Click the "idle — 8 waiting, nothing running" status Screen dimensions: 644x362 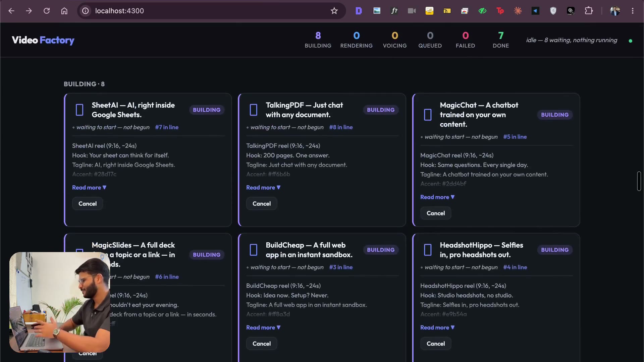pos(572,40)
